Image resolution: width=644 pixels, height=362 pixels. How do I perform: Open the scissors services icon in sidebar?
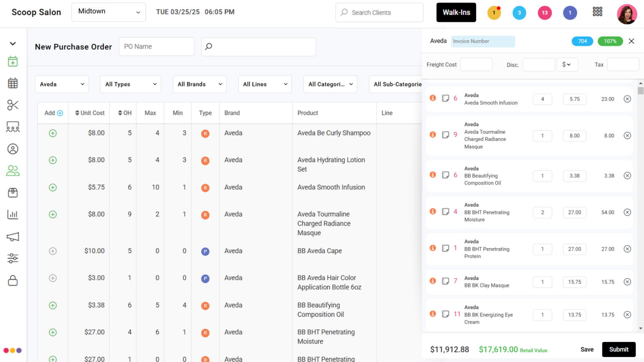[13, 105]
